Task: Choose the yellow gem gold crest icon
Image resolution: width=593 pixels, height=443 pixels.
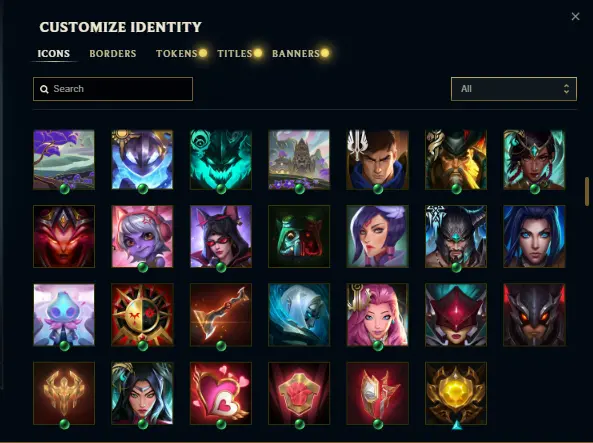Action: click(x=456, y=393)
